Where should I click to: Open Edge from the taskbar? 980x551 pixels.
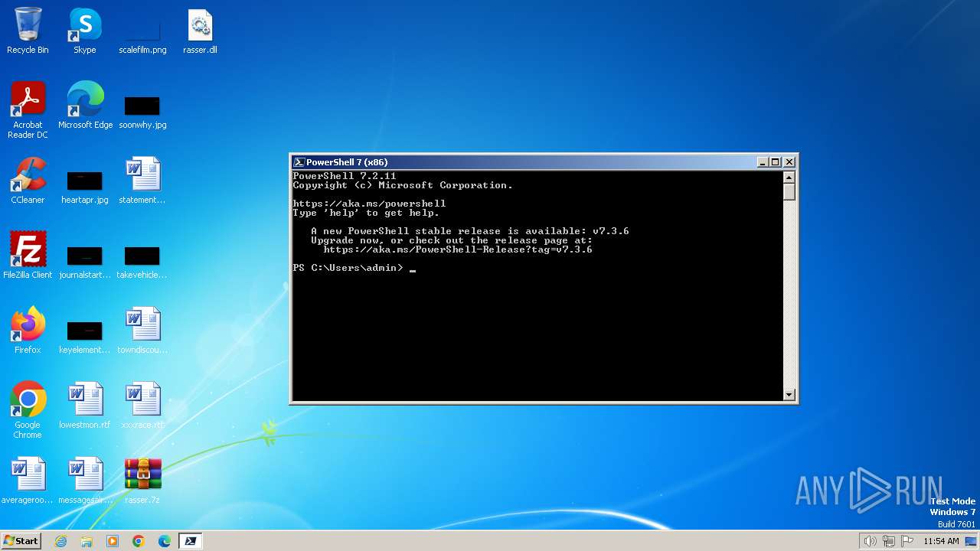click(x=165, y=541)
